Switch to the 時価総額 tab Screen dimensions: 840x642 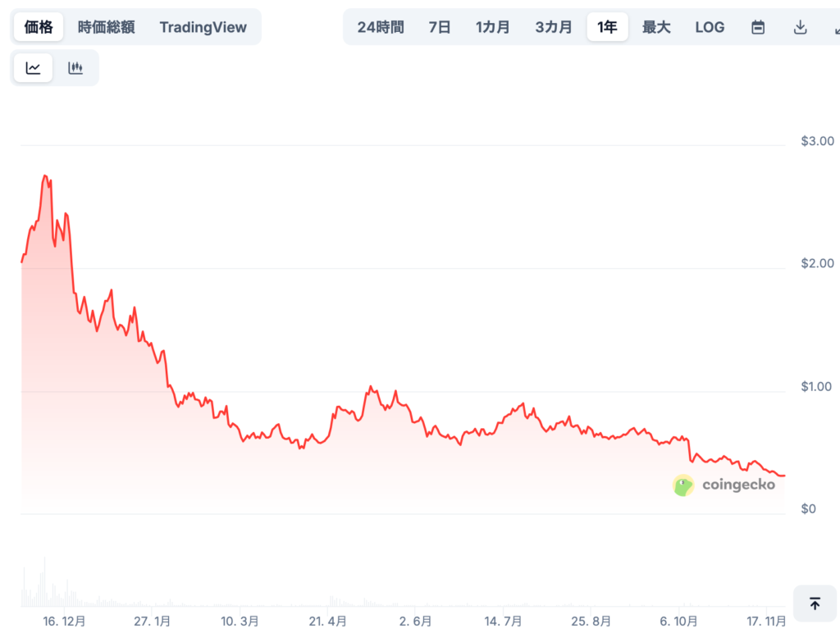107,26
